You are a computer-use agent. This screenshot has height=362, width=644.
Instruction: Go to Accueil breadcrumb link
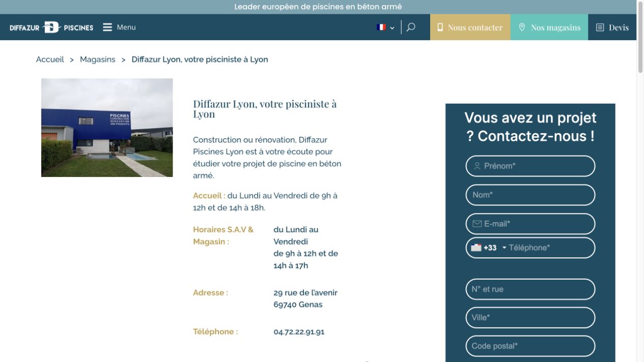click(50, 59)
